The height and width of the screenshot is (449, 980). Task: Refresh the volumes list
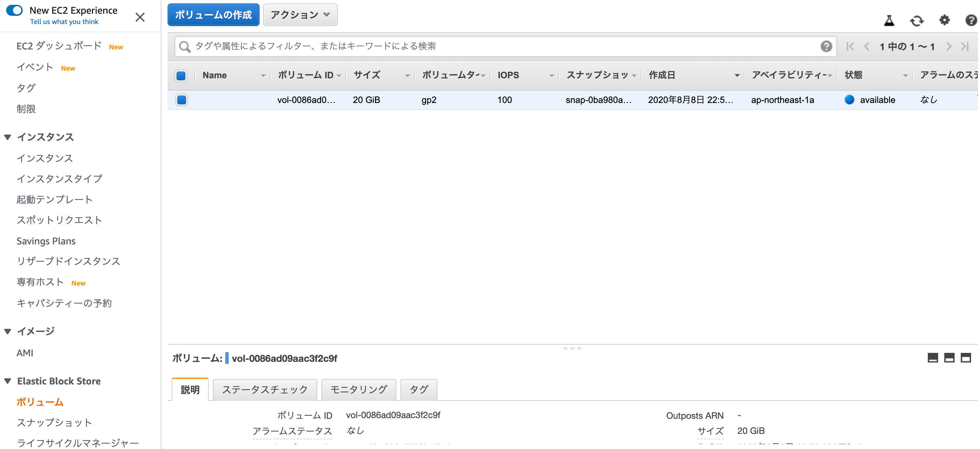(x=916, y=20)
